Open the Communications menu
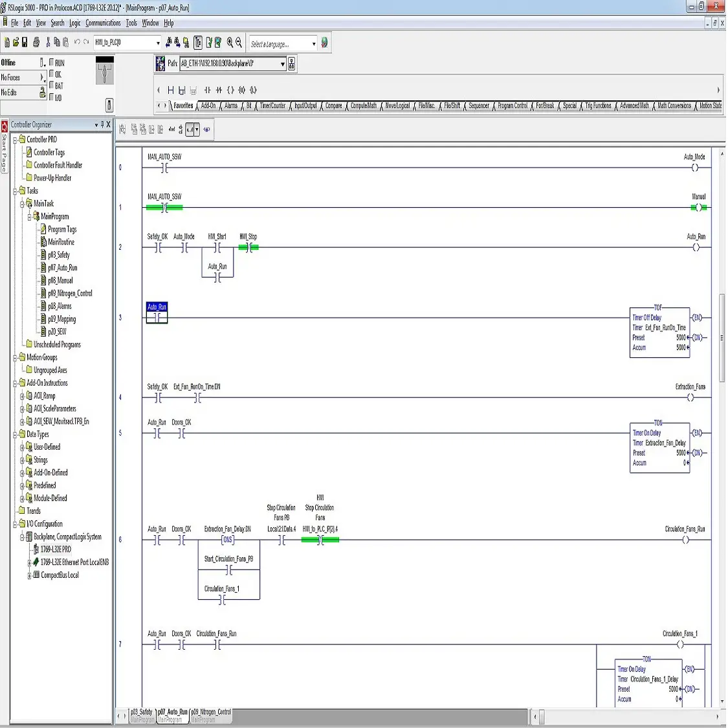Screen dimensions: 728x728 (103, 23)
